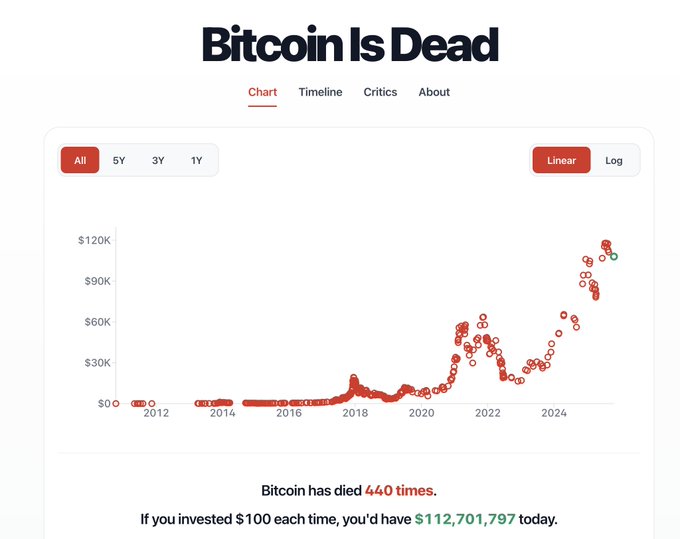Image resolution: width=680 pixels, height=539 pixels.
Task: Set chart range to 5Y
Action: [119, 160]
